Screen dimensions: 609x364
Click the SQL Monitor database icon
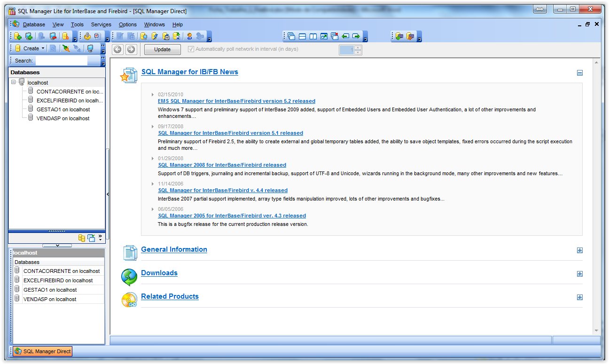pyautogui.click(x=144, y=36)
